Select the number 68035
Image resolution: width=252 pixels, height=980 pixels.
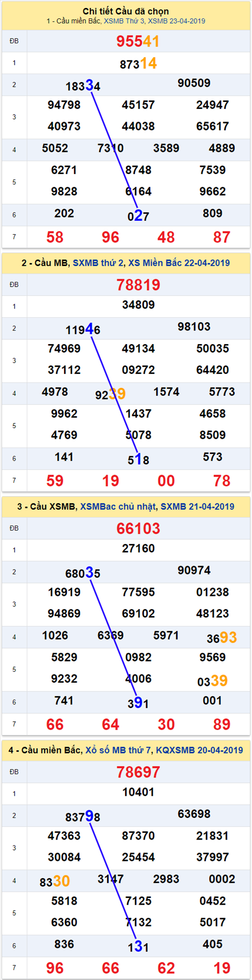pyautogui.click(x=83, y=572)
